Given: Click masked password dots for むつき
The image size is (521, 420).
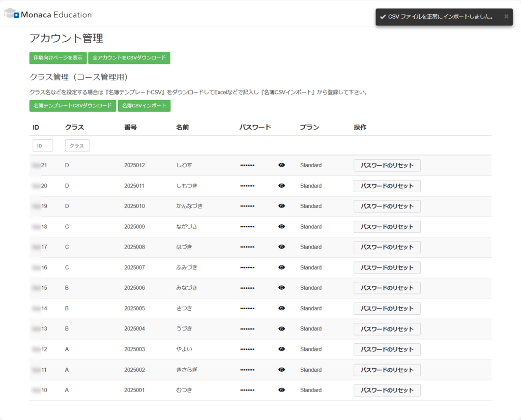Looking at the screenshot, I should pos(247,390).
